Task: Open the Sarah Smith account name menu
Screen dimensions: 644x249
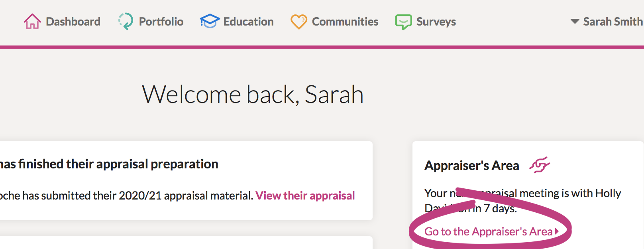Action: tap(613, 22)
